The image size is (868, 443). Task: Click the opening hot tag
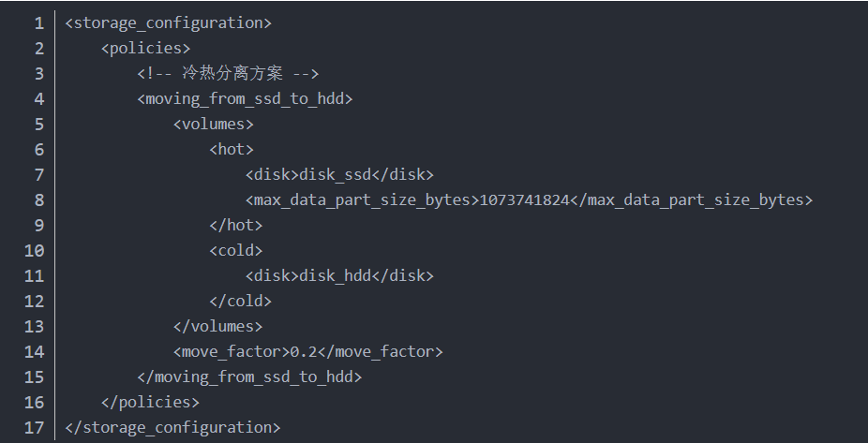click(232, 149)
